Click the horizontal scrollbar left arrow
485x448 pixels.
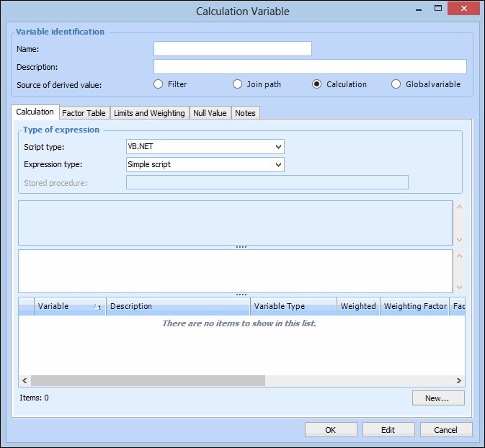[25, 380]
